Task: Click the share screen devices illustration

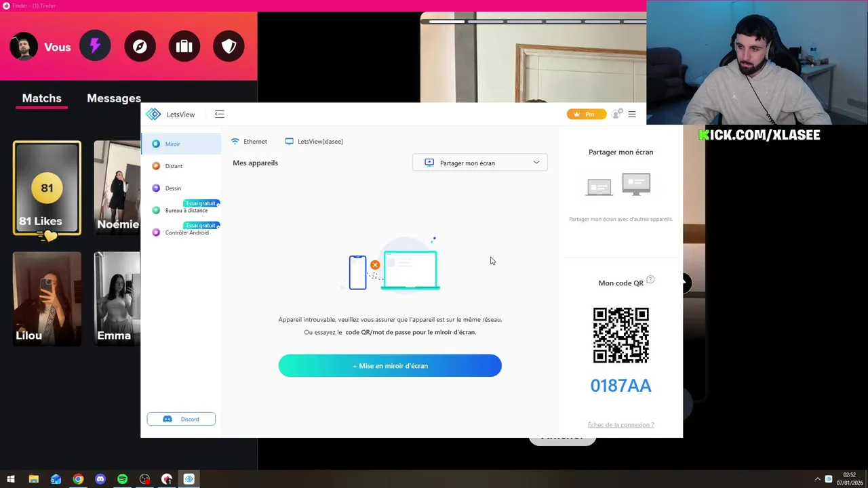Action: click(618, 185)
